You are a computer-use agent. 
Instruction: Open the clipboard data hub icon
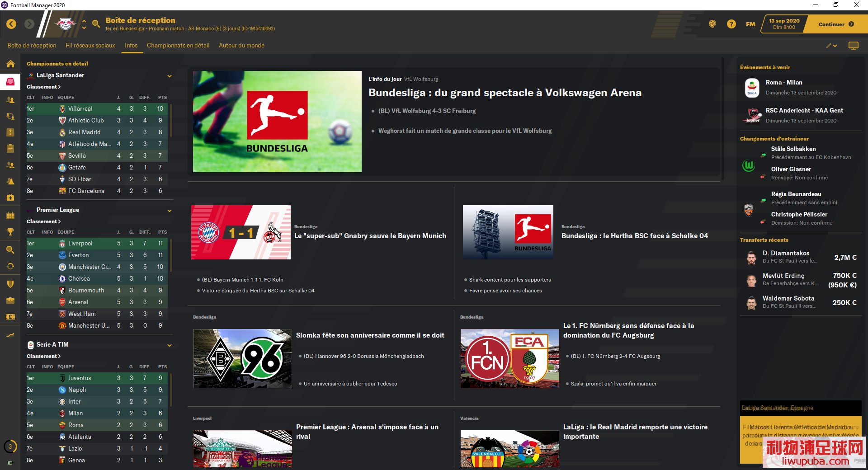[10, 149]
